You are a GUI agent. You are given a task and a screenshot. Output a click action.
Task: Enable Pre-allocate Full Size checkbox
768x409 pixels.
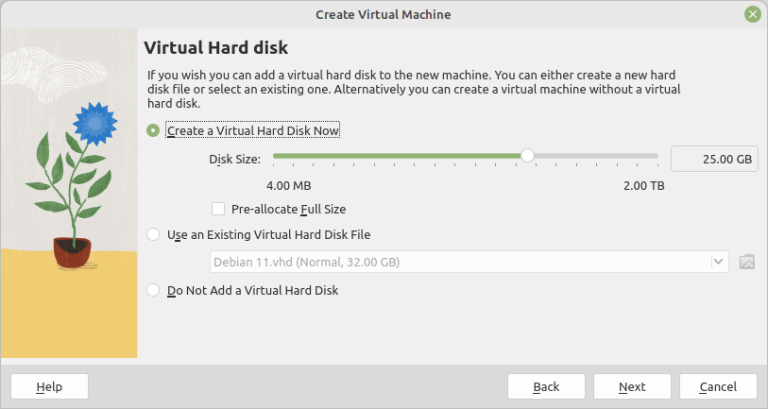pos(219,209)
